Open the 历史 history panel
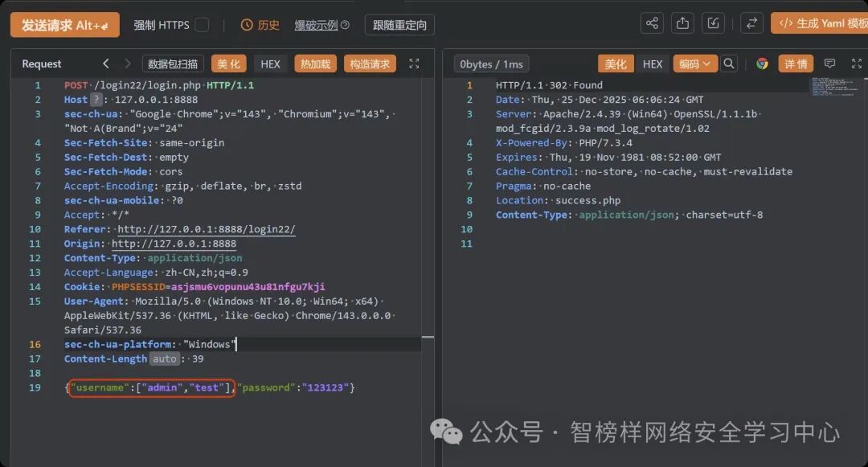868x467 pixels. (260, 25)
